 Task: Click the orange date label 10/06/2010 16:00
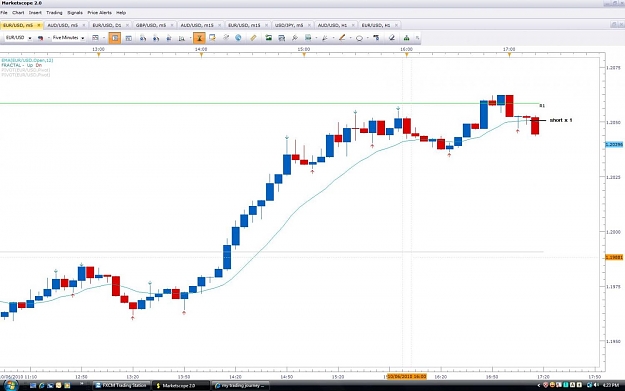click(407, 377)
